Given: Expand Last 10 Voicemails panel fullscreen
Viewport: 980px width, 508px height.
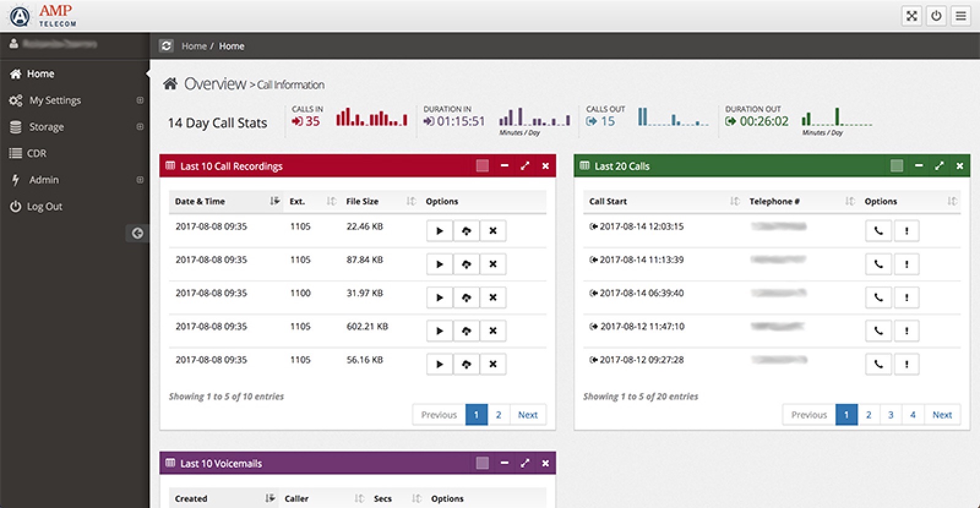Looking at the screenshot, I should click(525, 463).
